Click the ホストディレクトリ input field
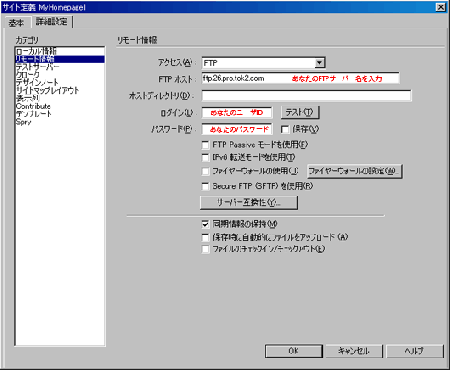 [x=306, y=96]
